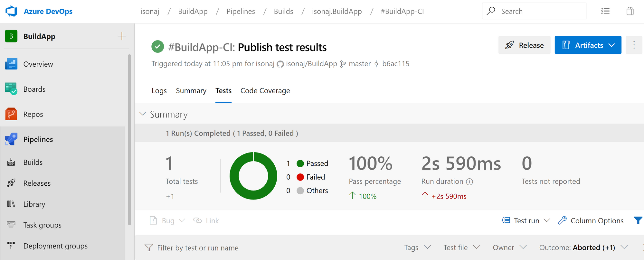Click the Search input field
This screenshot has width=644, height=260.
534,11
